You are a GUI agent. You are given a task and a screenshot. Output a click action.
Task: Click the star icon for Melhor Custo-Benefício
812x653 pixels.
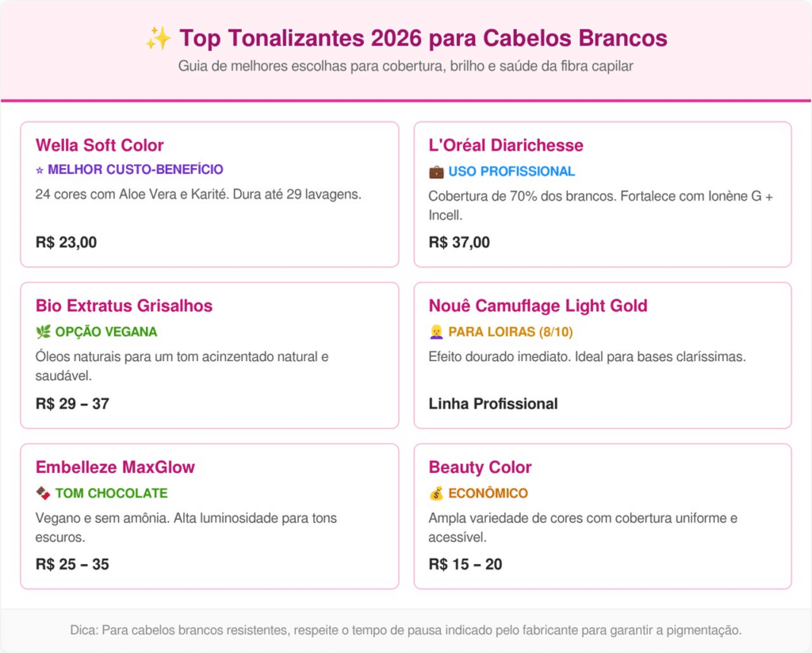pyautogui.click(x=40, y=170)
